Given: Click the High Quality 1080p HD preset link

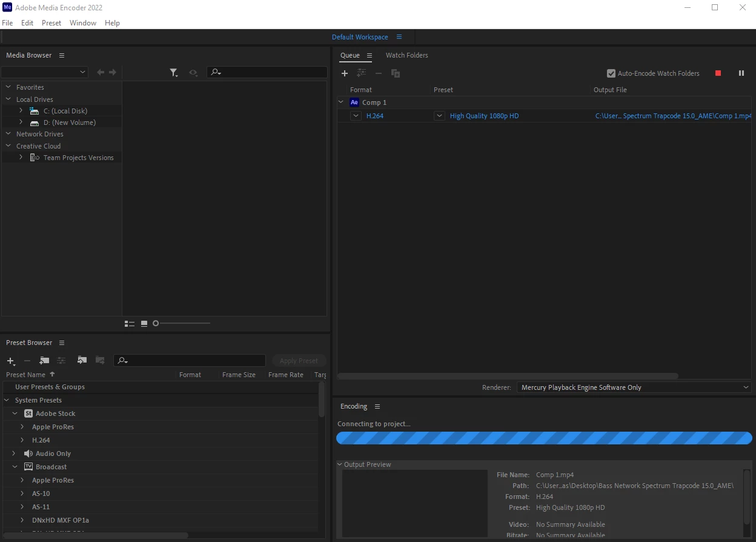Looking at the screenshot, I should pyautogui.click(x=485, y=116).
